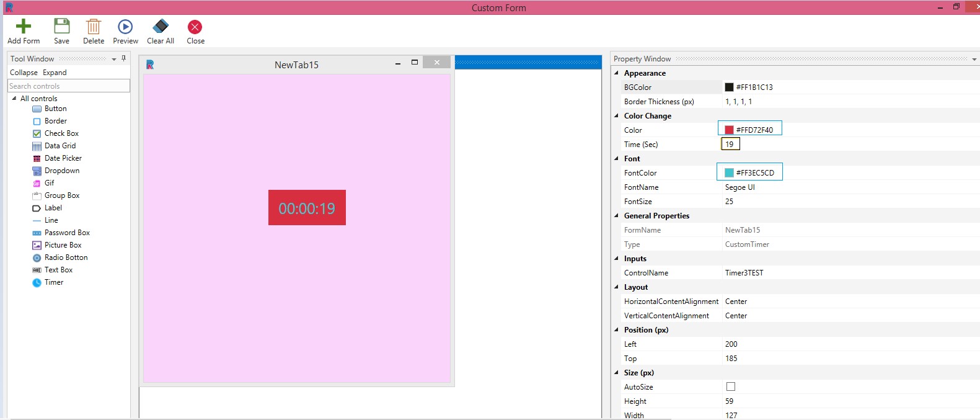980x420 pixels.
Task: Click the Expand link in Tool Window
Action: pyautogui.click(x=55, y=73)
